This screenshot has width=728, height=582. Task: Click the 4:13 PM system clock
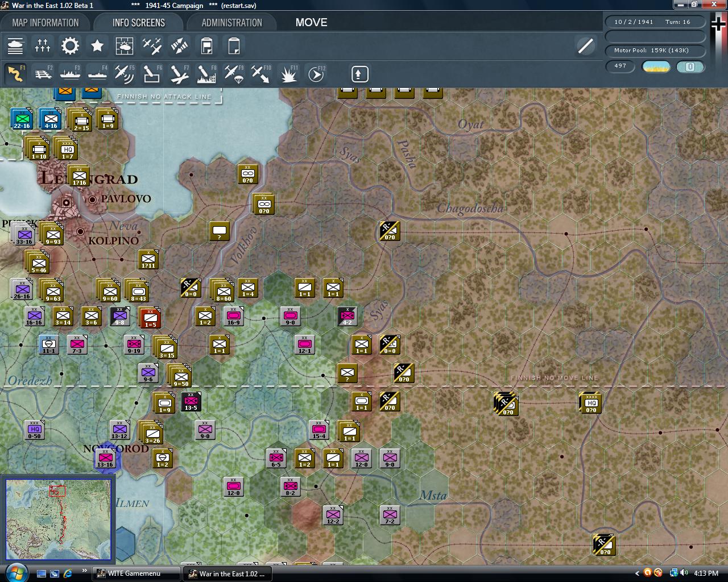click(706, 573)
